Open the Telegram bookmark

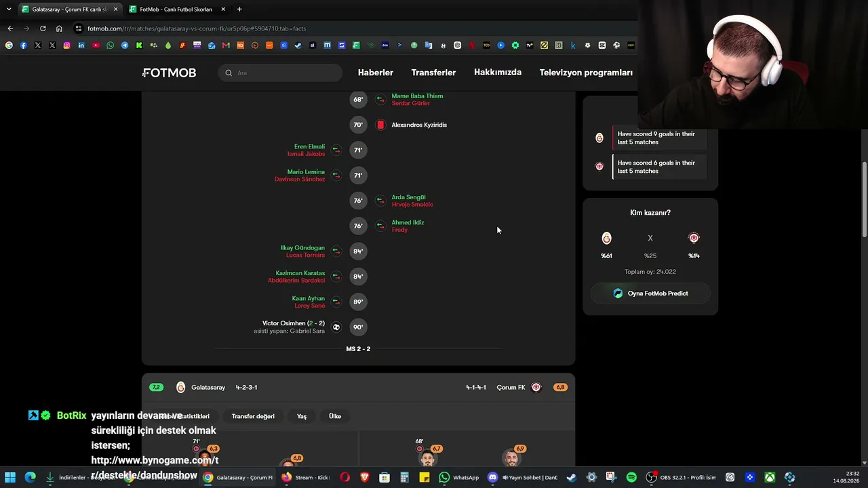tap(125, 45)
